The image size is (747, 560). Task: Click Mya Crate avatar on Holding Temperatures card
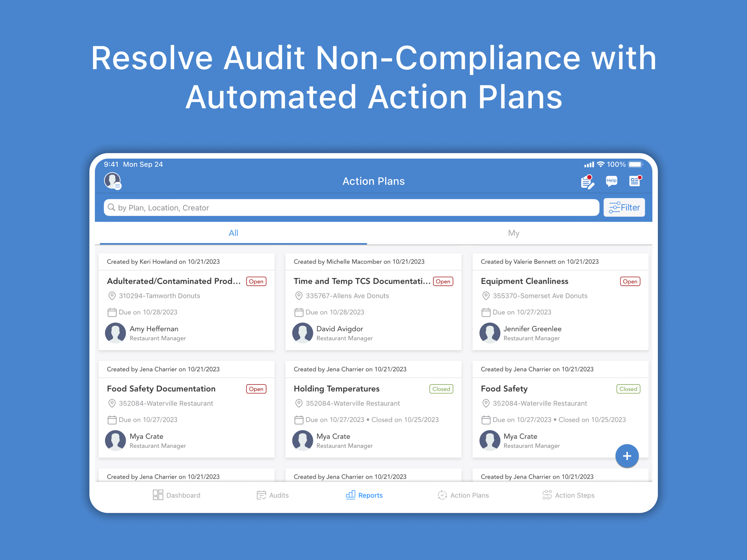click(x=303, y=441)
